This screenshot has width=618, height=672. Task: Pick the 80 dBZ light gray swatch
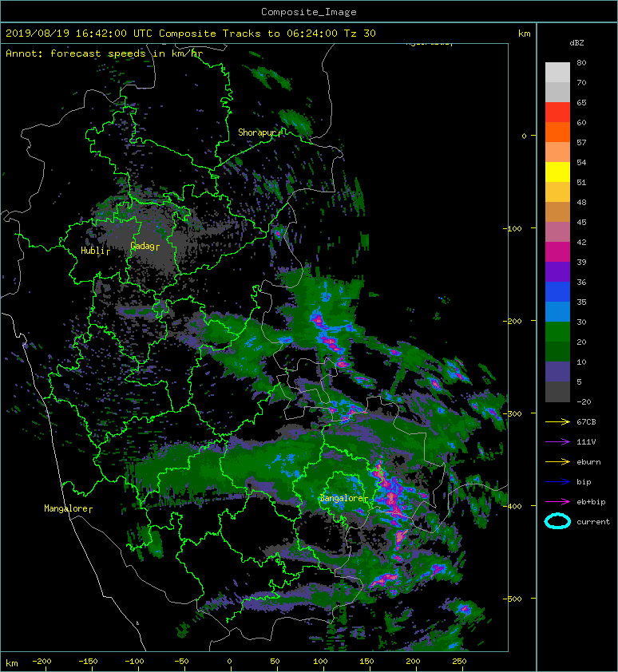tap(557, 72)
